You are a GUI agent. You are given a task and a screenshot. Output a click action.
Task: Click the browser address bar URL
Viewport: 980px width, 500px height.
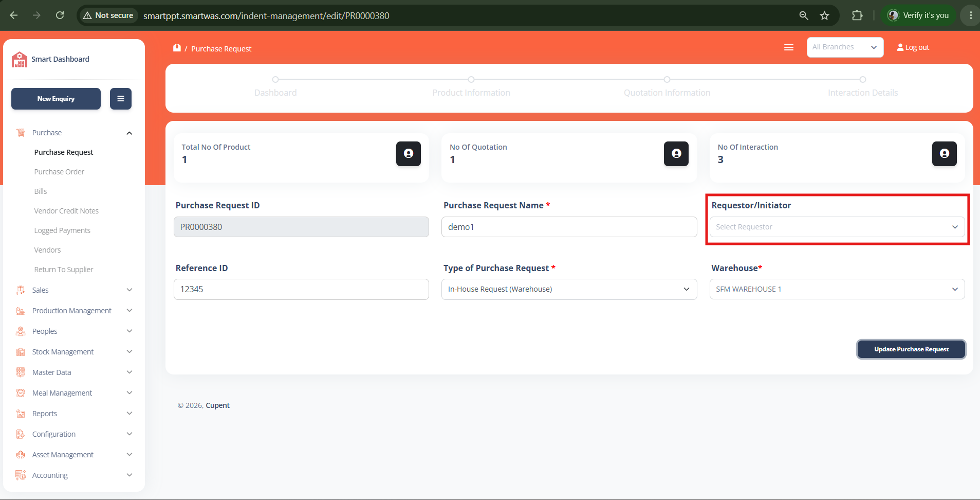[x=266, y=16]
